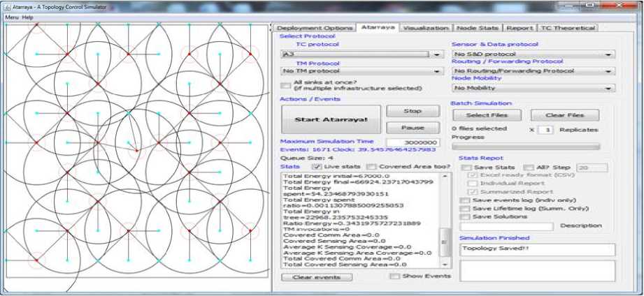Click the Atarraya application icon in title bar
The width and height of the screenshot is (644, 296).
[6, 5]
